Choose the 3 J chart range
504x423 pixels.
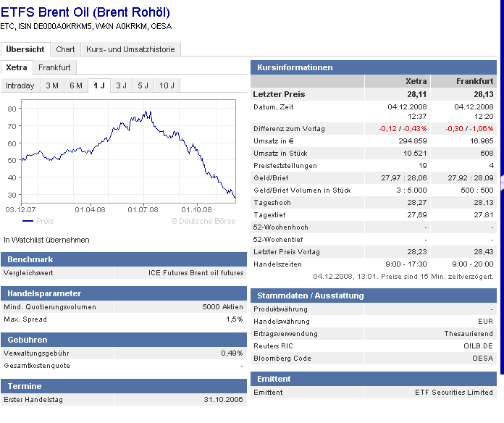click(x=121, y=85)
